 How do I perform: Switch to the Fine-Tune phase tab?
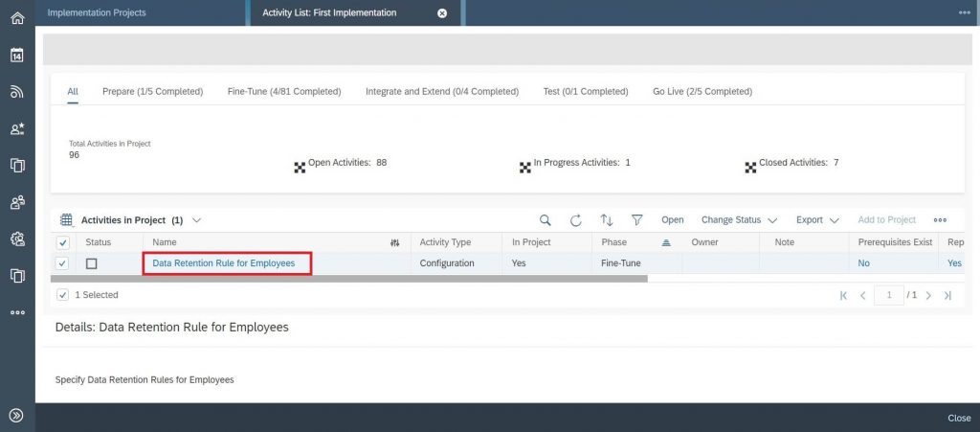coord(284,91)
